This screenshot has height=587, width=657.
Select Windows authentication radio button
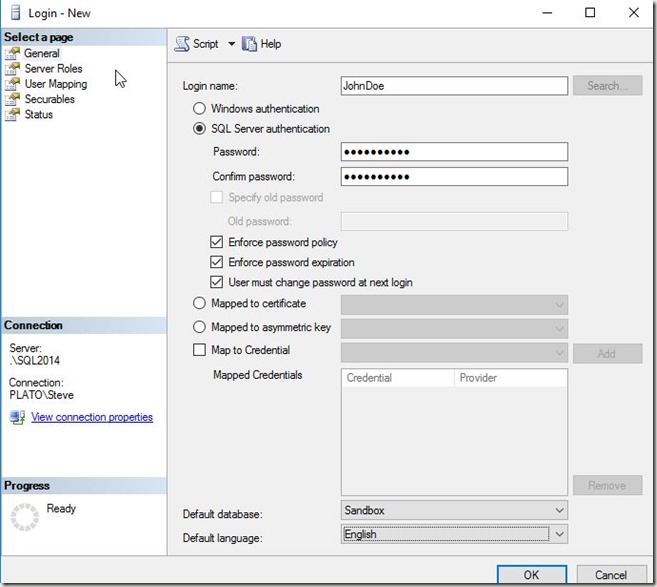coord(200,108)
